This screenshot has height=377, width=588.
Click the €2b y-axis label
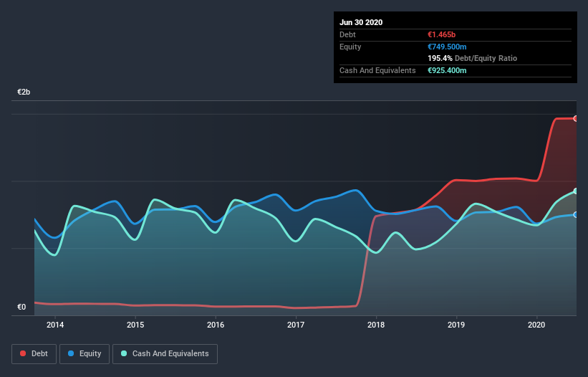click(x=24, y=92)
